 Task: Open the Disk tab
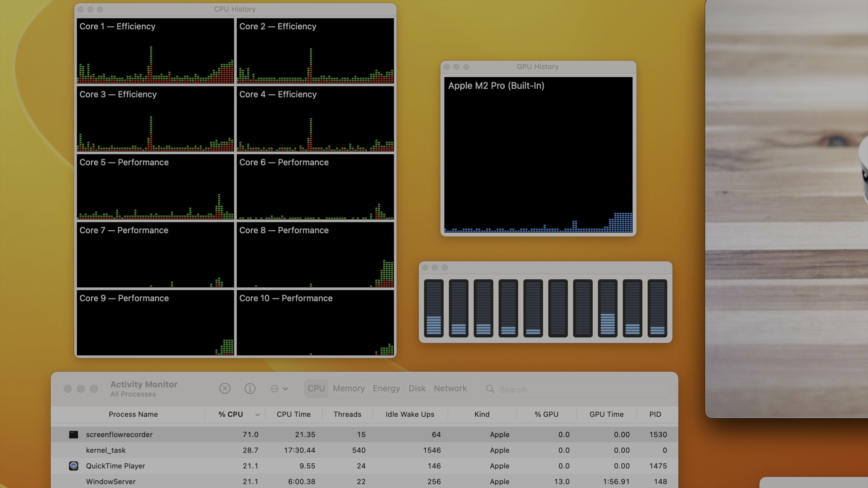[417, 388]
